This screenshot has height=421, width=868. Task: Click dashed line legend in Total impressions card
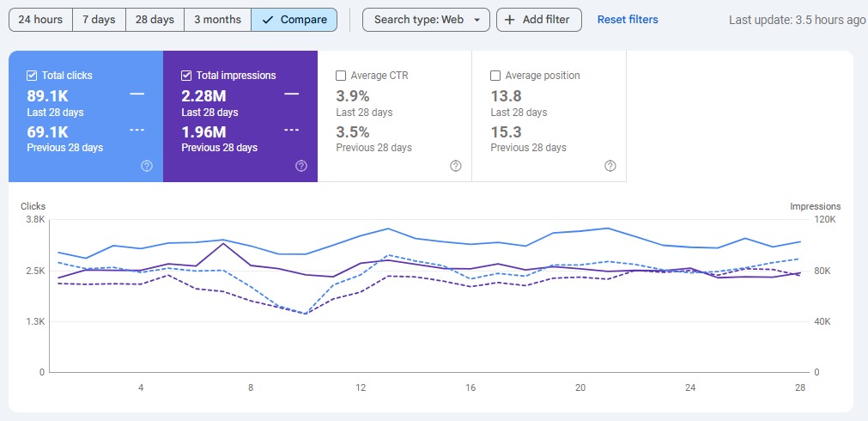click(291, 130)
